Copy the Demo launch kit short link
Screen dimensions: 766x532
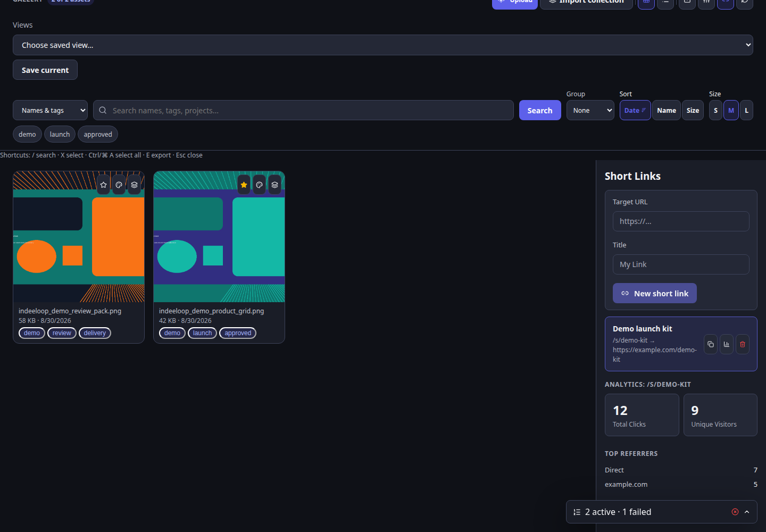tap(711, 344)
